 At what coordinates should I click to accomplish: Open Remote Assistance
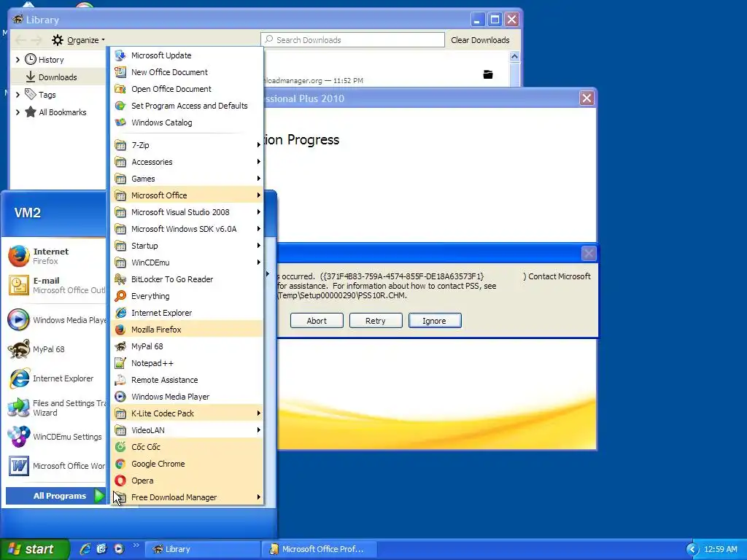(187, 380)
